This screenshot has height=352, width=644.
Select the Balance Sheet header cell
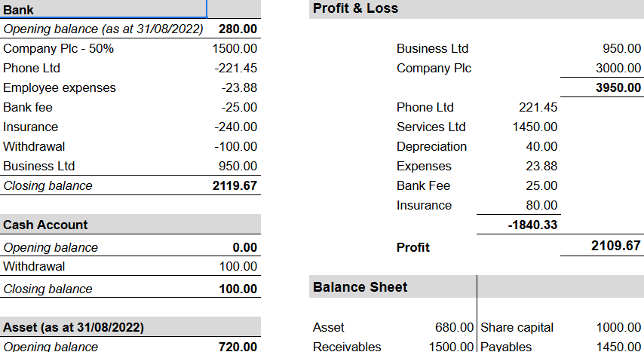click(393, 286)
